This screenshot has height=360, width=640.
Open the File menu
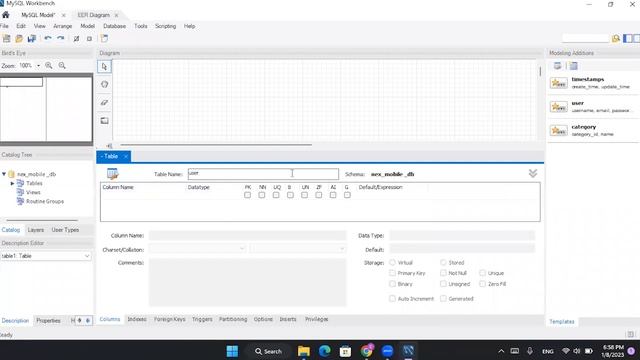(4, 26)
